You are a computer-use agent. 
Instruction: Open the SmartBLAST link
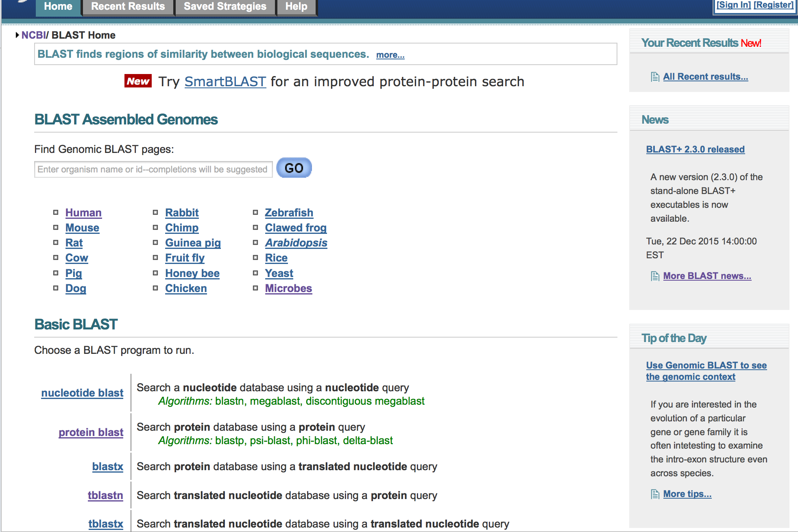[x=225, y=82]
